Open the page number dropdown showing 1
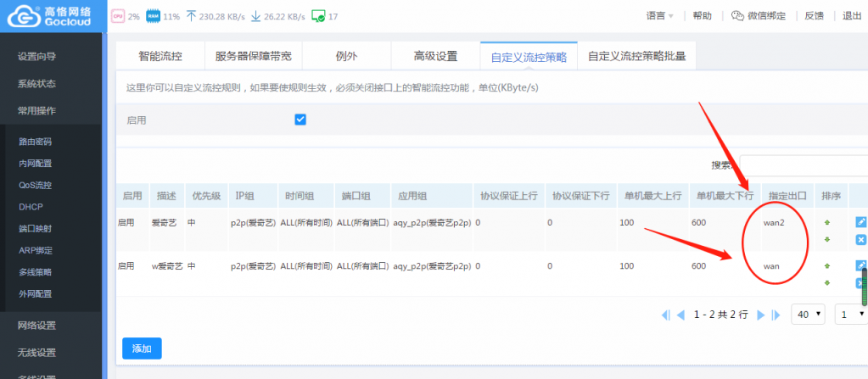 pyautogui.click(x=851, y=315)
